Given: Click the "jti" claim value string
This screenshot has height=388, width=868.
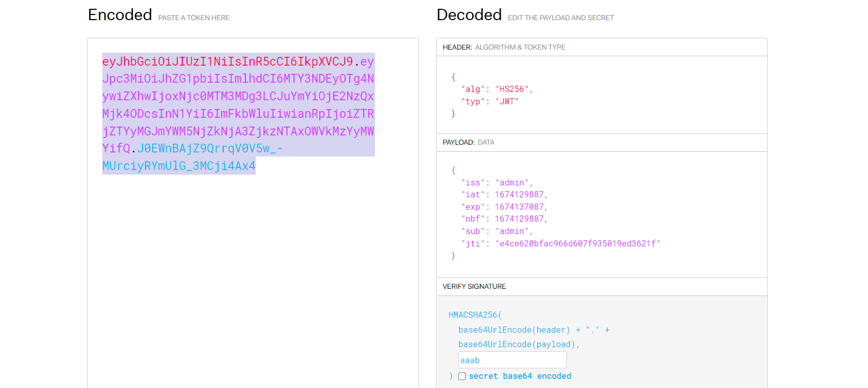Looking at the screenshot, I should click(x=577, y=243).
